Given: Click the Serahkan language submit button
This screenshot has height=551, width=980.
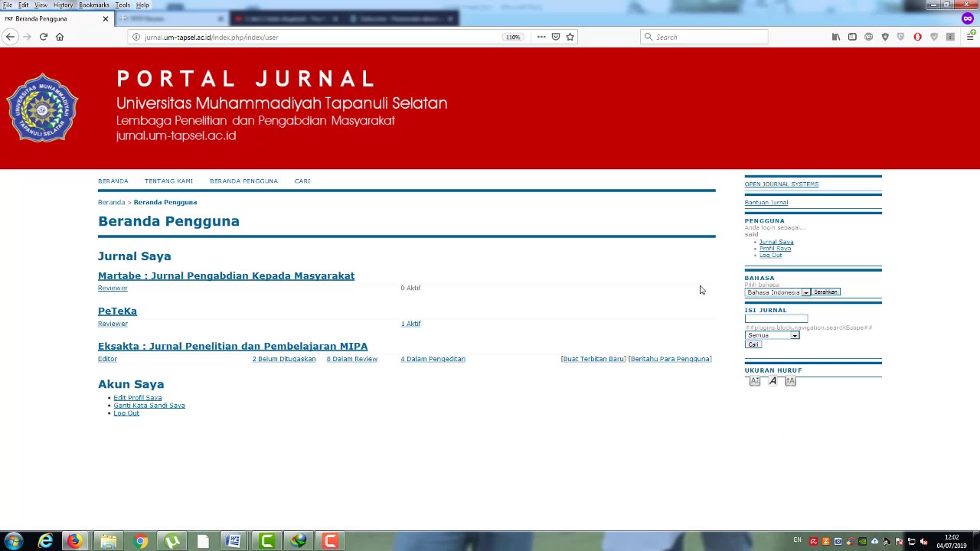Looking at the screenshot, I should tap(825, 292).
